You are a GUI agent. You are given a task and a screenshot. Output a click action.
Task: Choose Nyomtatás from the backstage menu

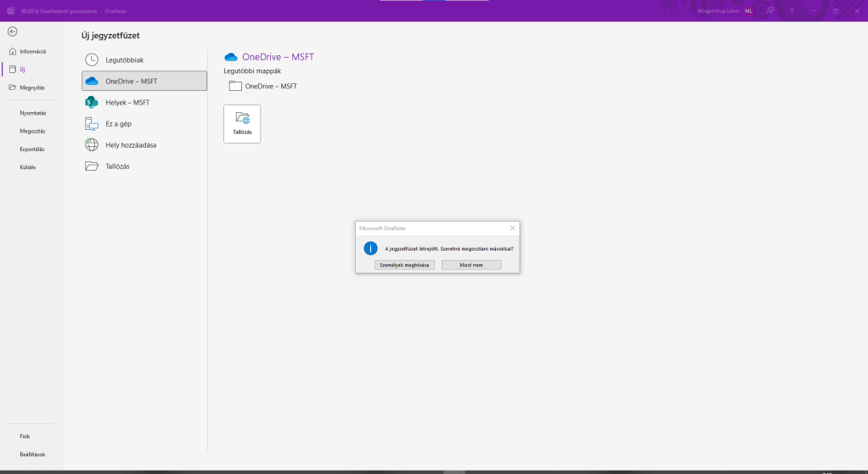32,112
